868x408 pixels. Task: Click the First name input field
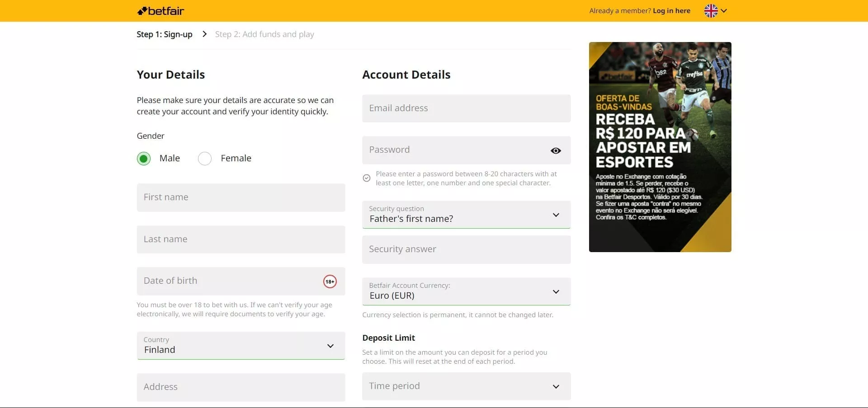click(241, 197)
